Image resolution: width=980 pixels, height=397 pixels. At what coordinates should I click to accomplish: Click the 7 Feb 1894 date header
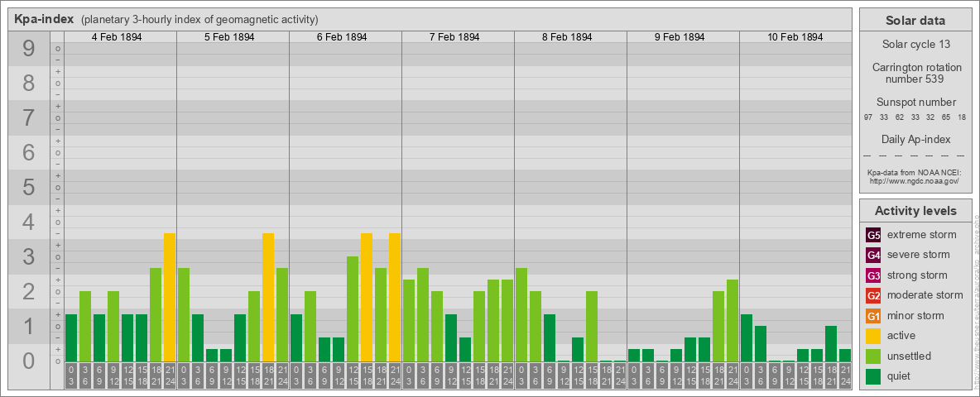[454, 37]
